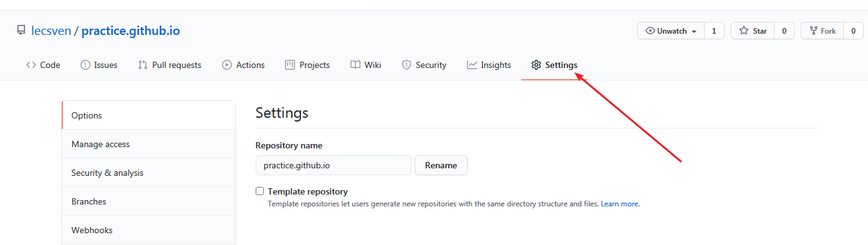Image resolution: width=868 pixels, height=245 pixels.
Task: Open Security & analysis settings
Action: 148,173
